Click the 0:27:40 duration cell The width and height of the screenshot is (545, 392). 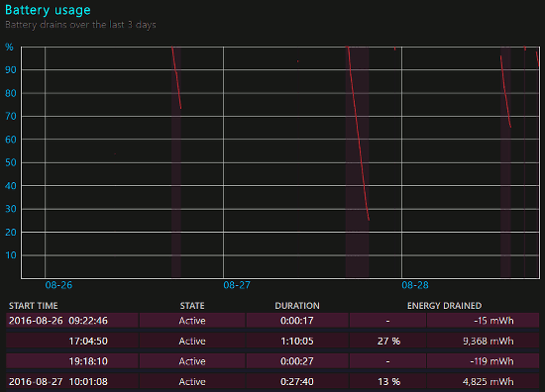pyautogui.click(x=297, y=381)
